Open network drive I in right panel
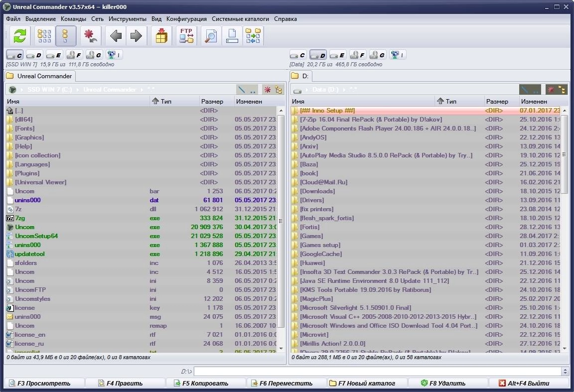 397,55
